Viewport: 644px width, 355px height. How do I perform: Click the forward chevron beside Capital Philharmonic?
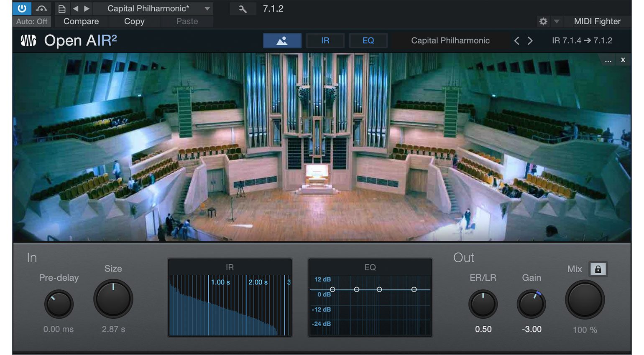coord(530,41)
